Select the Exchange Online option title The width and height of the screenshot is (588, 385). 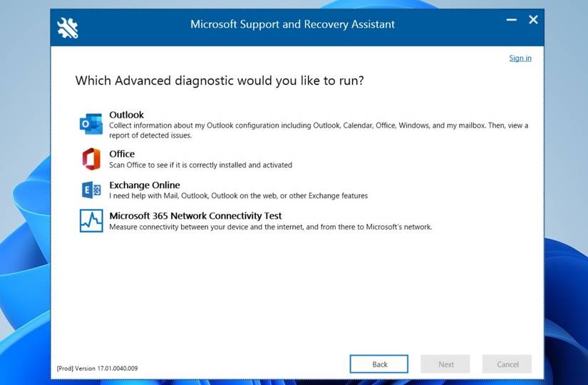tap(145, 185)
